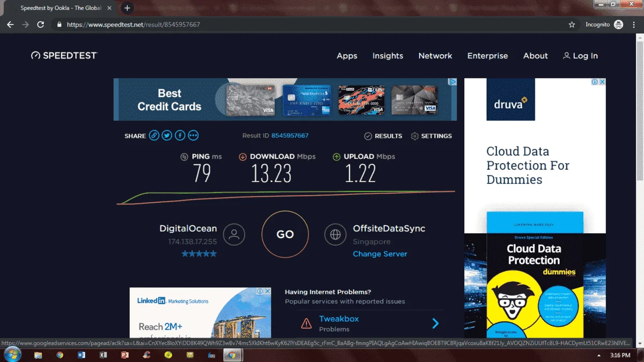Open the Tweakbox problems link

339,319
